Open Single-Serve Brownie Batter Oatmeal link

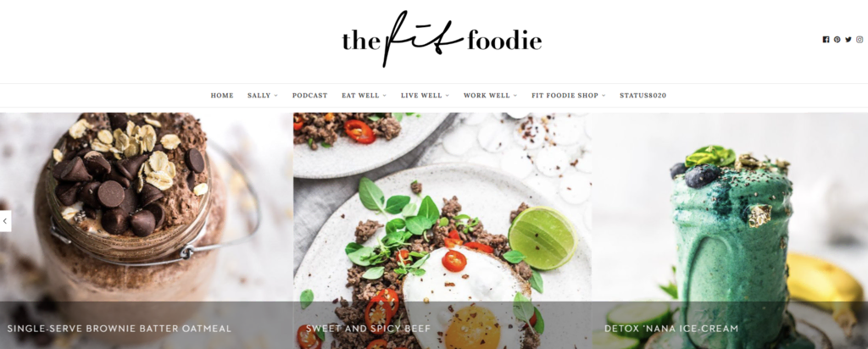tap(119, 329)
